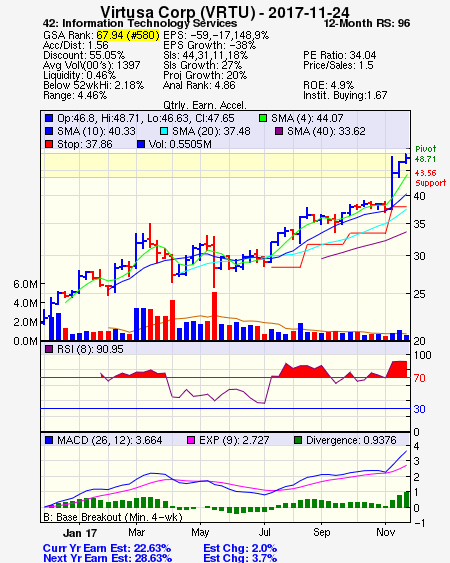Screen dimensions: 450x563
Task: Click the purple SMA (40) legend swatch
Action: coord(279,131)
